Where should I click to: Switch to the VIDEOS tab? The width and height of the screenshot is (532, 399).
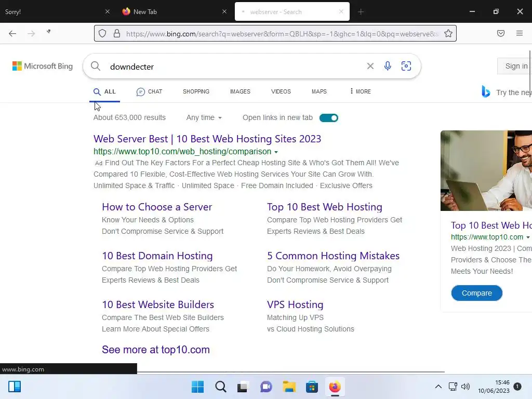281,91
